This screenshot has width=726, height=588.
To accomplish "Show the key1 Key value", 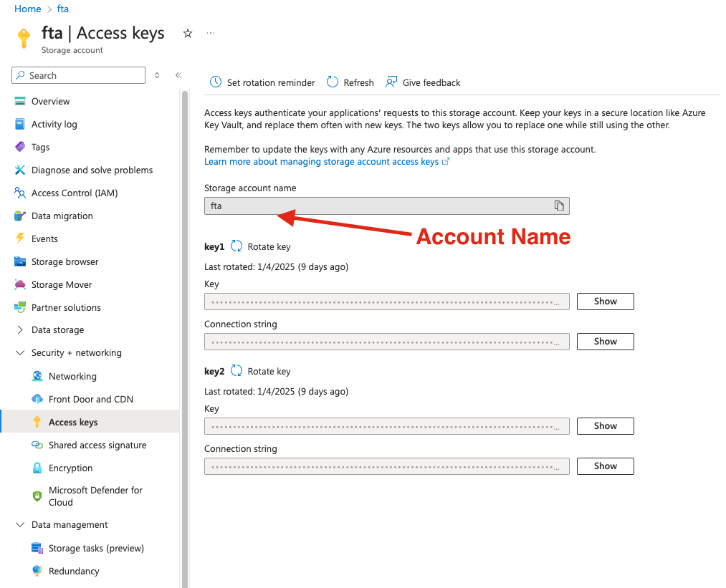I will pos(605,302).
